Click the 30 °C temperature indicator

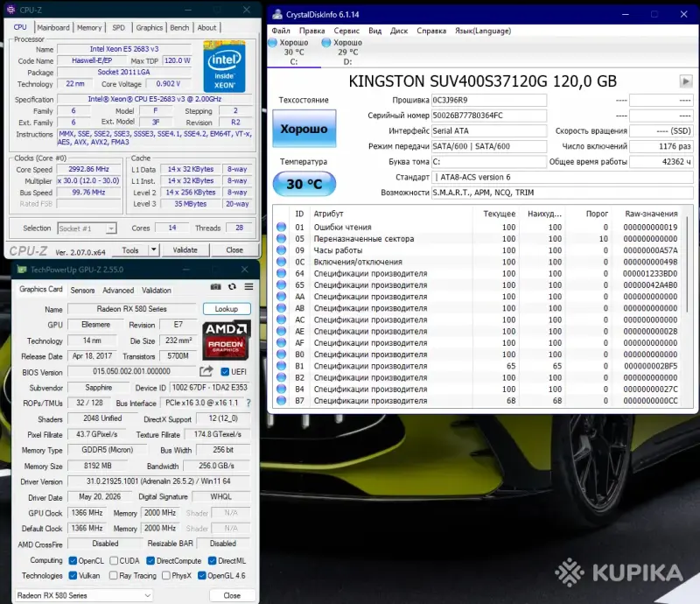[304, 184]
